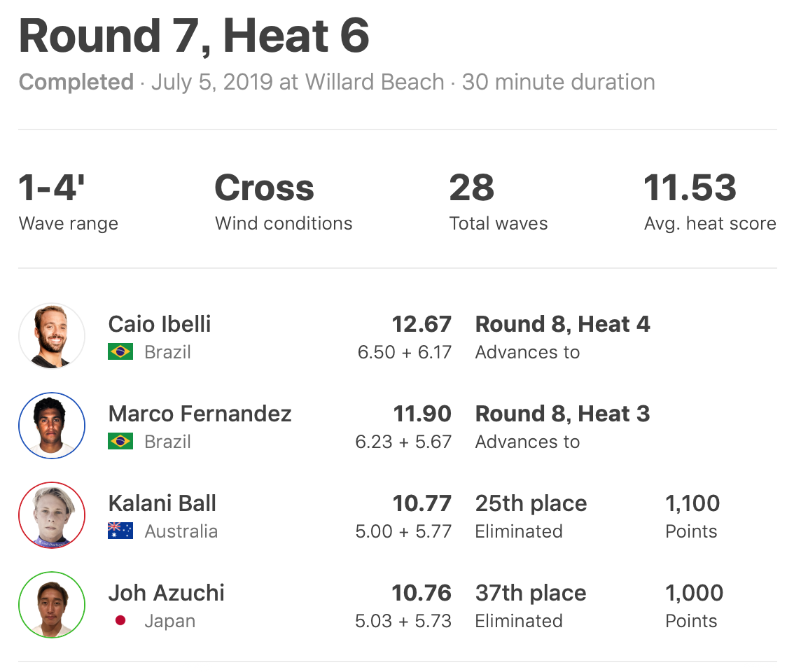Click the Australia flag icon
The height and width of the screenshot is (672, 801).
tap(120, 531)
